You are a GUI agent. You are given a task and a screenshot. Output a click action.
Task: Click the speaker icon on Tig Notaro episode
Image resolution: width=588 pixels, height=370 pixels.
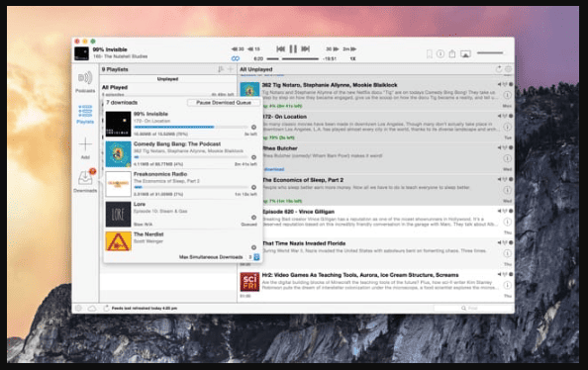(499, 84)
